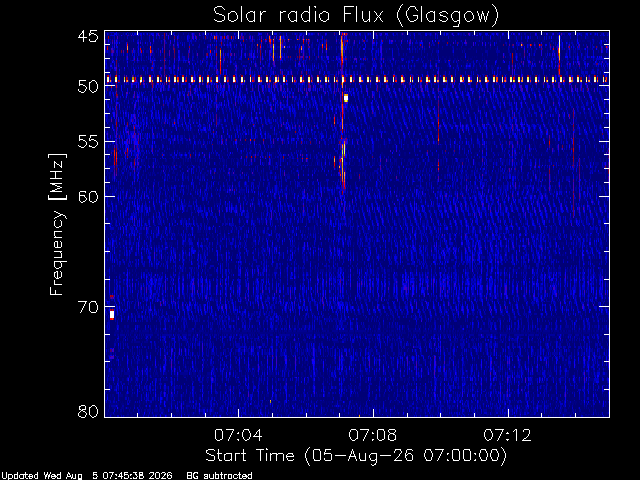Click the 07:12 time axis label
Image resolution: width=640 pixels, height=480 pixels.
(x=507, y=435)
